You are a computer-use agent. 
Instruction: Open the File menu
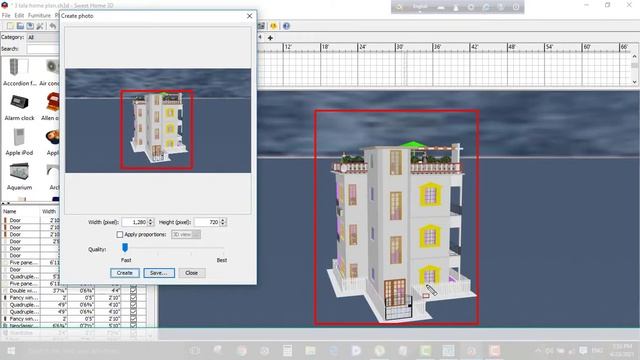(x=6, y=15)
